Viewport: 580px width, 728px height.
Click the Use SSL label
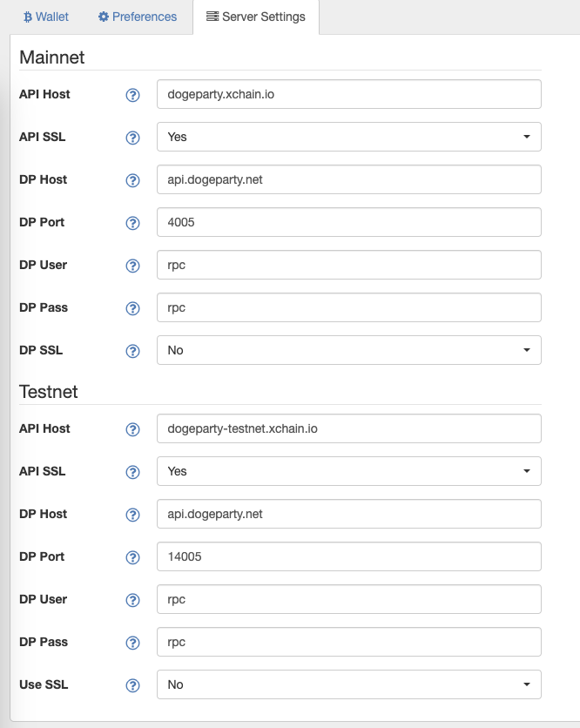[44, 684]
